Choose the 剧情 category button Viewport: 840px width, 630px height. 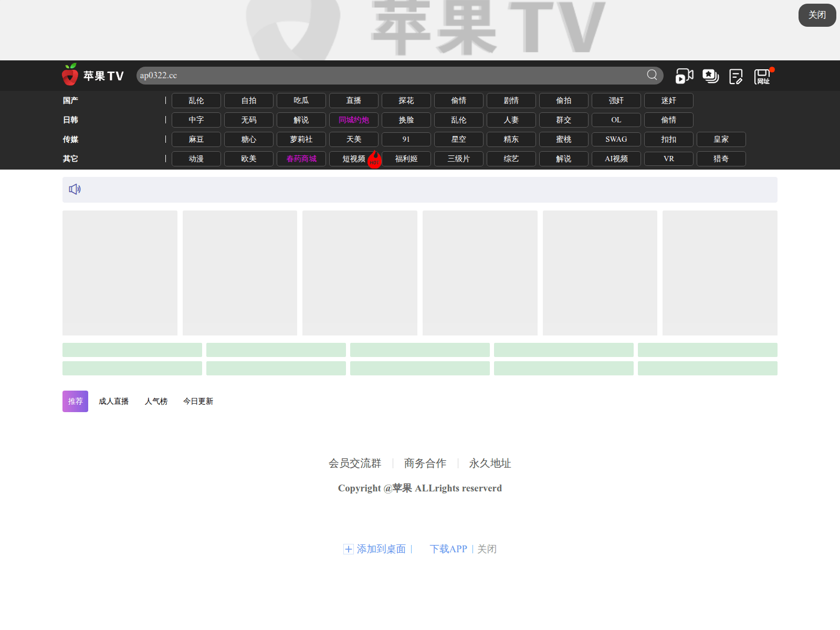point(511,100)
